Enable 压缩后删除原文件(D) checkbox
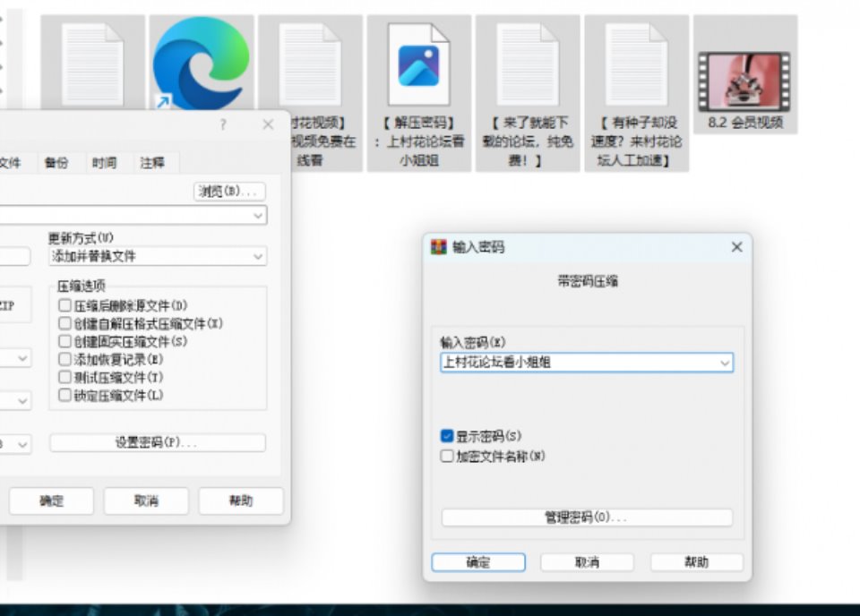Screen dimensions: 860x616 64,304
